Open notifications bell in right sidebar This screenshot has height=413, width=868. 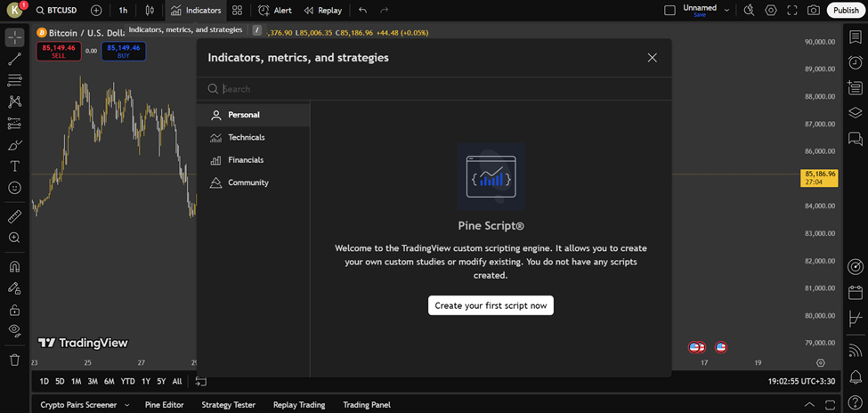point(856,377)
